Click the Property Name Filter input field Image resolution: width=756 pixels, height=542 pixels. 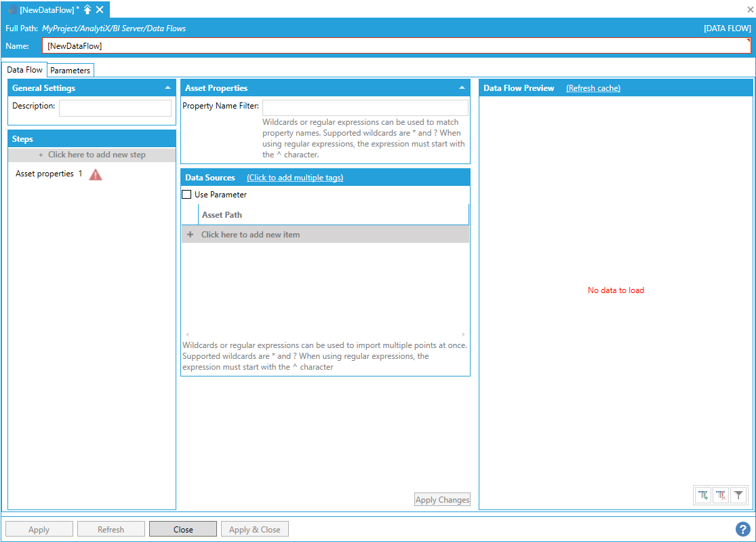(365, 108)
